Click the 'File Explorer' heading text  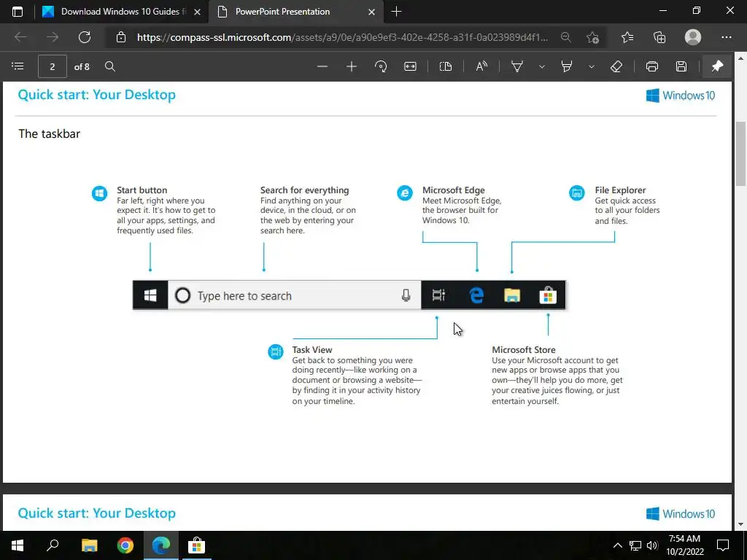point(620,190)
